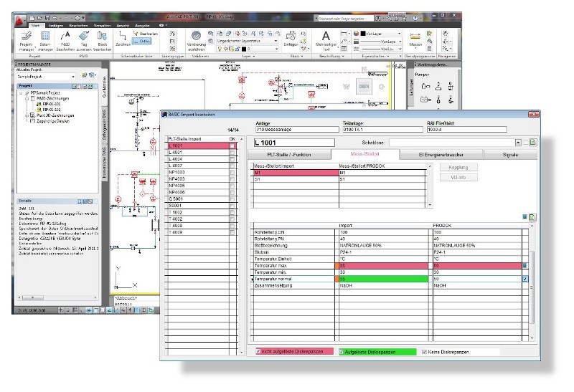Screen dimensions: 574x392
Task: Click Bearbeiten in the Schematische Linie panel
Action: pos(146,34)
